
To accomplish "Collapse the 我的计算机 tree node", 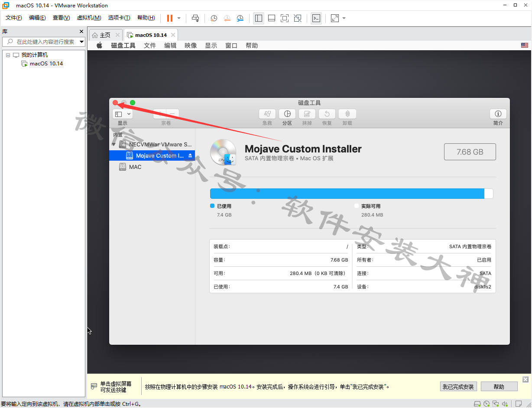I will (8, 55).
